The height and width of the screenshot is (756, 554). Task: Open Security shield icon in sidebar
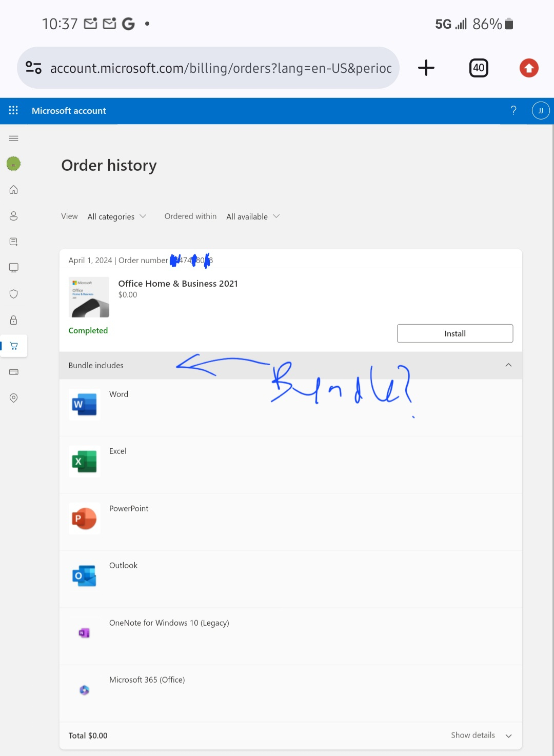point(14,294)
